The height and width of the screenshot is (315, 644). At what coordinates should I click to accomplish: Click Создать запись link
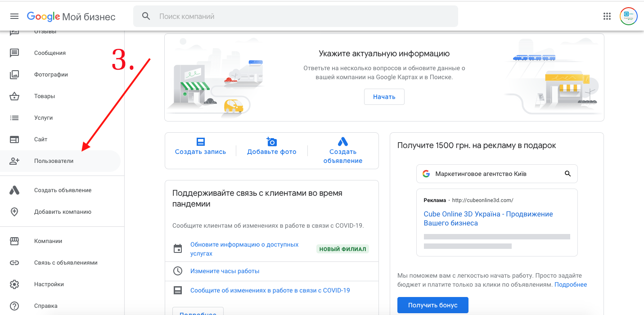point(201,152)
